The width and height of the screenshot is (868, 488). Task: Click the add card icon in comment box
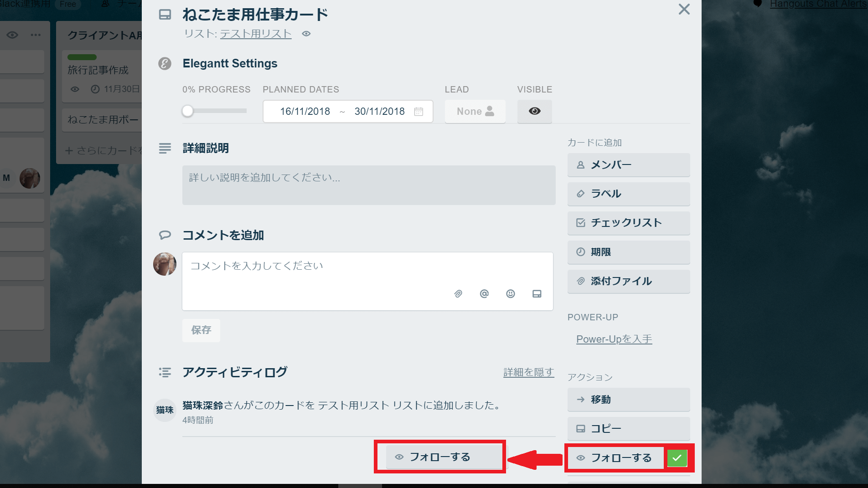(537, 294)
